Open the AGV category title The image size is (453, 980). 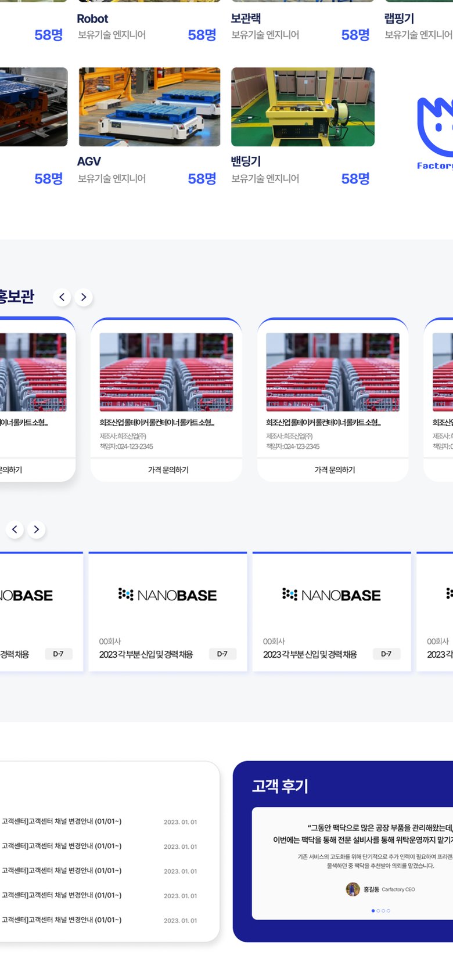tap(89, 161)
